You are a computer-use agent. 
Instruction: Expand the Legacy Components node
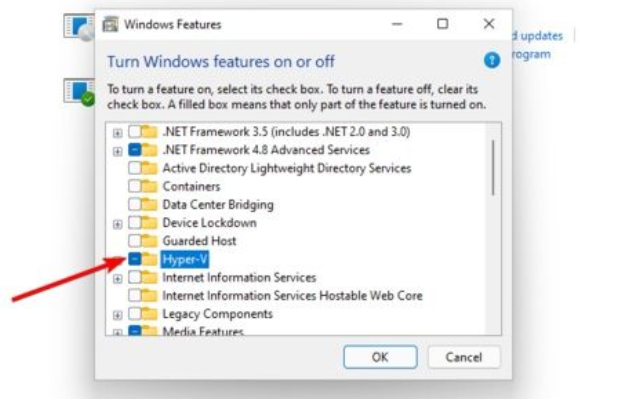(x=117, y=315)
